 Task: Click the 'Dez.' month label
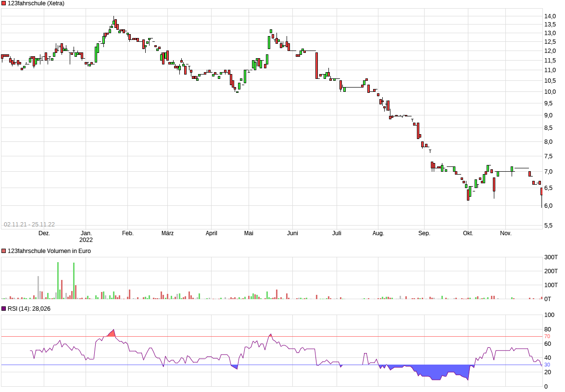(x=44, y=233)
